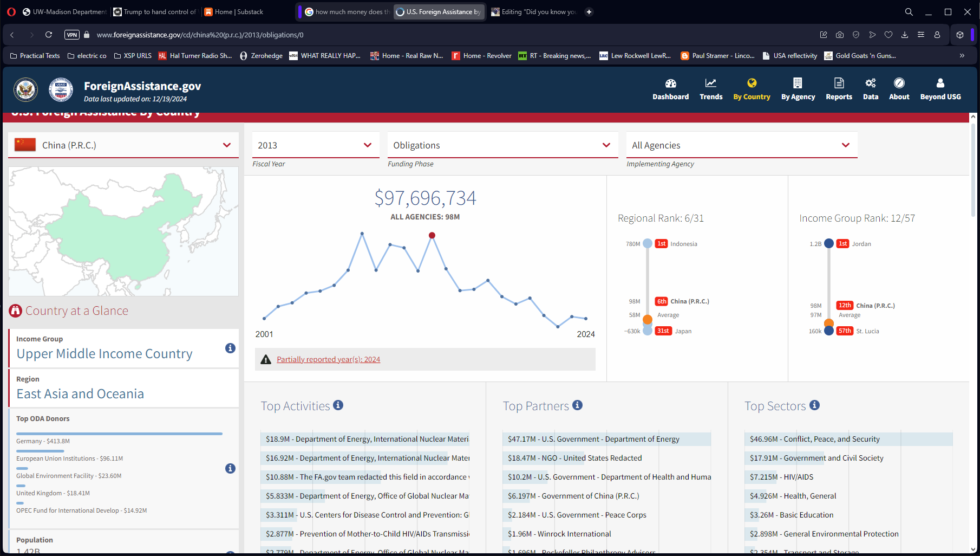Click the State Department seal logo
Screen dimensions: 980x556
[25, 90]
